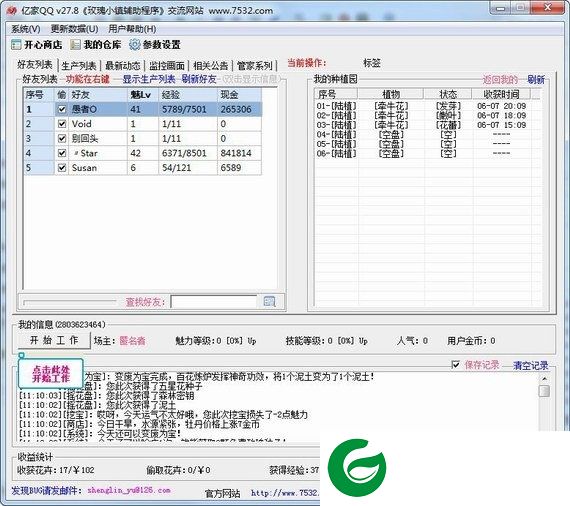Image resolution: width=570 pixels, height=506 pixels.
Task: Switch to the 管家系列 tab
Action: pos(254,66)
